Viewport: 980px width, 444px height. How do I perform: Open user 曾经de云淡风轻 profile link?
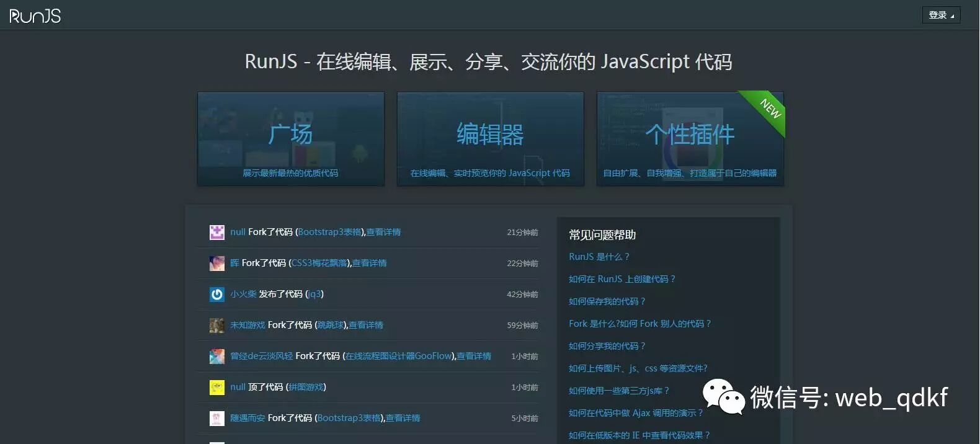pyautogui.click(x=262, y=356)
